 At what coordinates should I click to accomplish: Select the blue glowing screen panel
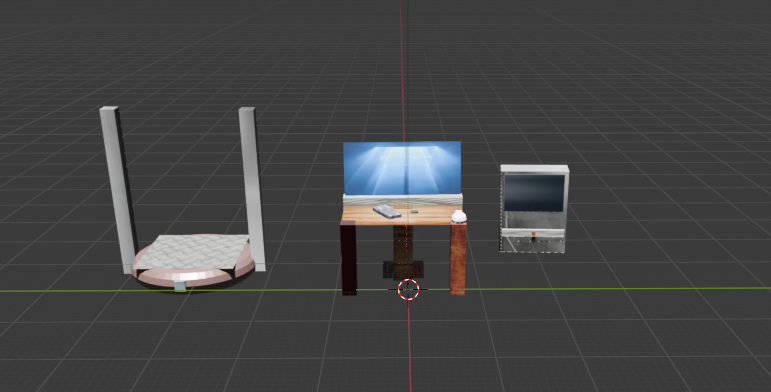tap(402, 168)
